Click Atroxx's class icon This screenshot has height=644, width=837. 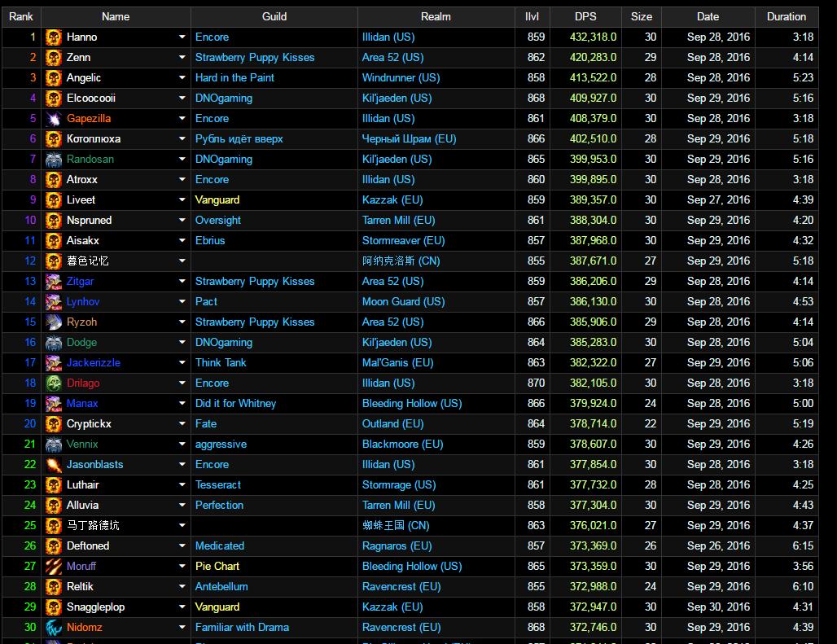(54, 180)
